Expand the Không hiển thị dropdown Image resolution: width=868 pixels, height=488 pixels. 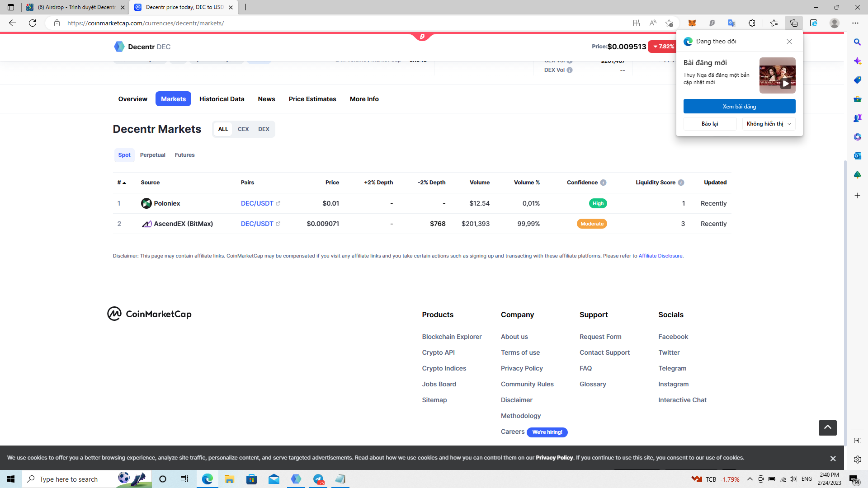click(769, 124)
